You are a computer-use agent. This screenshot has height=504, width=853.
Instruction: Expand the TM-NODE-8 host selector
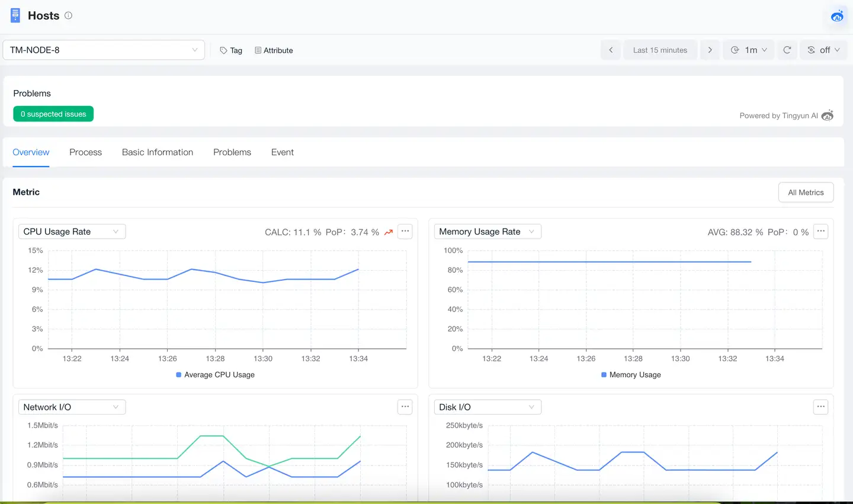tap(104, 50)
